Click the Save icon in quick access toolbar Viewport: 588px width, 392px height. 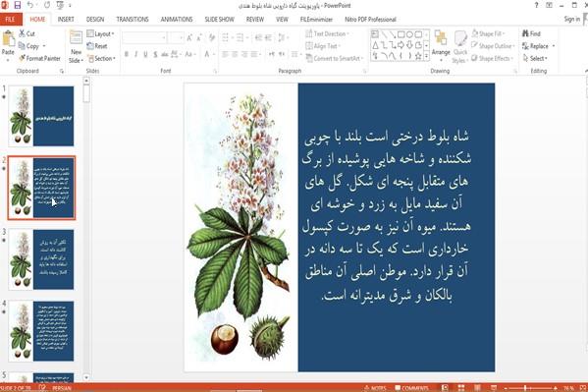pyautogui.click(x=18, y=5)
